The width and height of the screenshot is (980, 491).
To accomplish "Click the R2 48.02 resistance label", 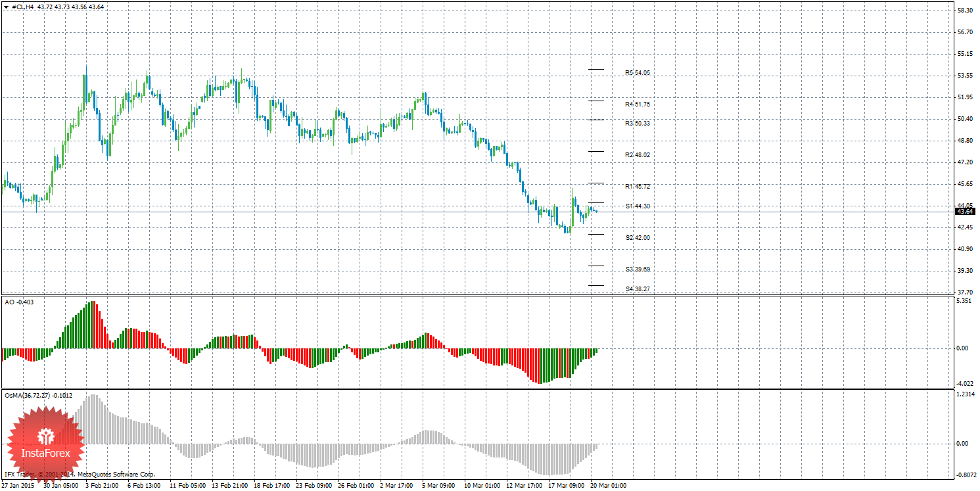I will coord(637,155).
